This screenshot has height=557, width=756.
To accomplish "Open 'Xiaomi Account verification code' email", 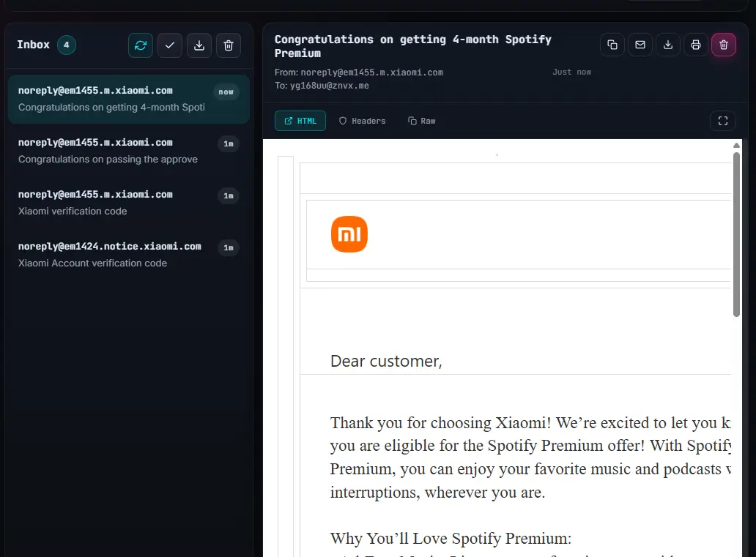I will [129, 255].
